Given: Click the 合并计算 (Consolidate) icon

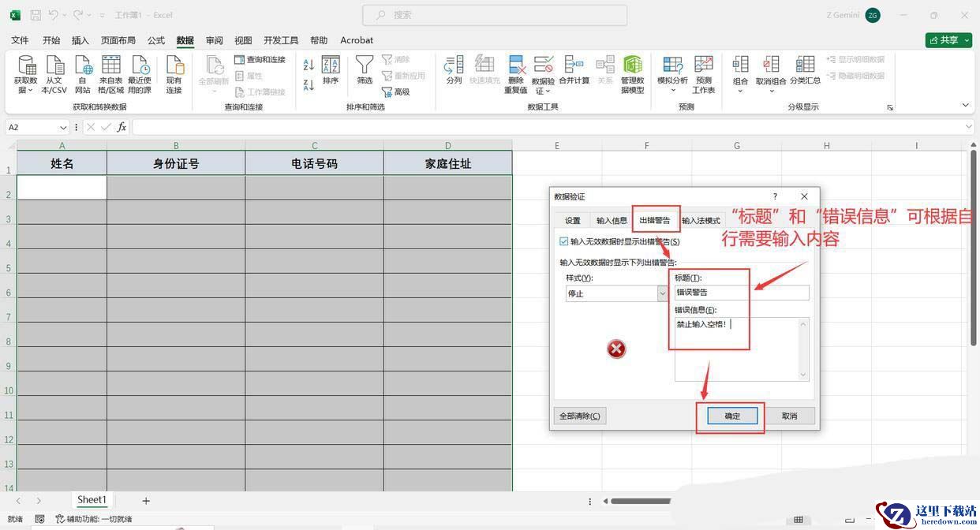Looking at the screenshot, I should 574,71.
